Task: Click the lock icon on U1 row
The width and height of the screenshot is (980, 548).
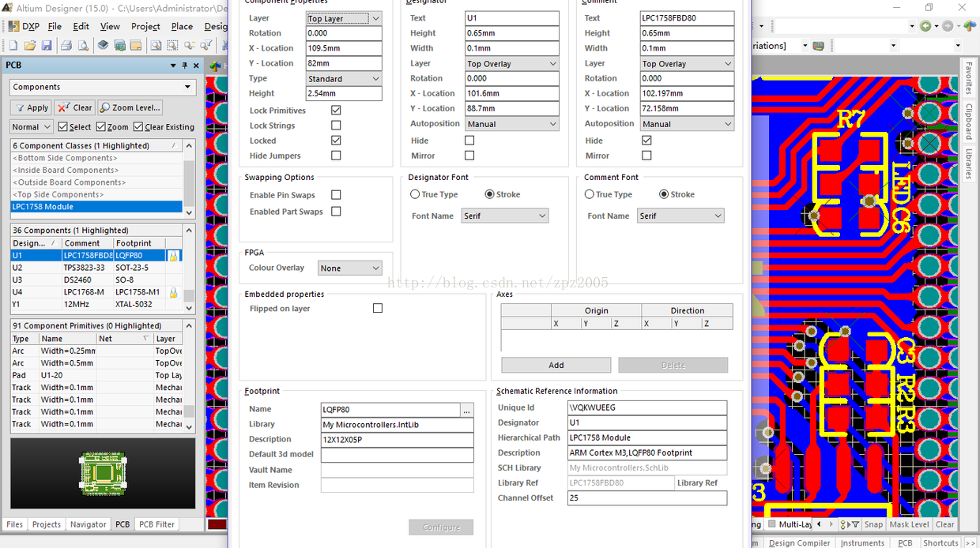Action: point(173,256)
